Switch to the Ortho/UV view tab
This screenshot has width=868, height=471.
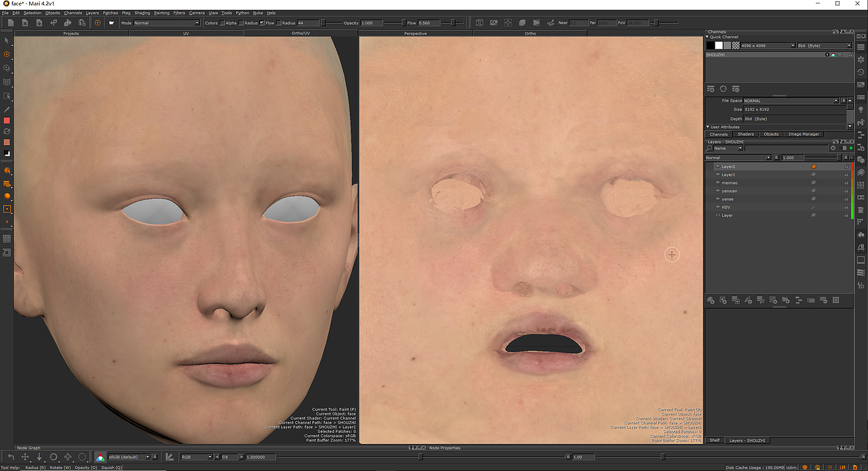pyautogui.click(x=300, y=33)
